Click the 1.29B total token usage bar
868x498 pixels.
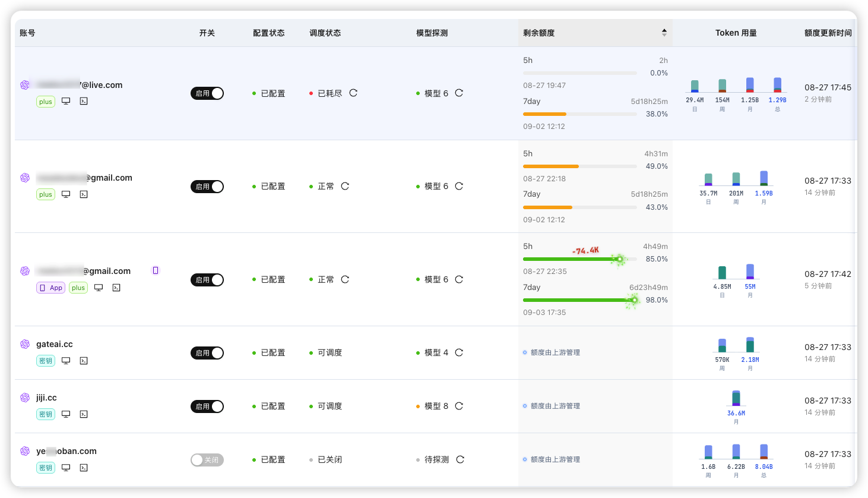click(x=778, y=85)
